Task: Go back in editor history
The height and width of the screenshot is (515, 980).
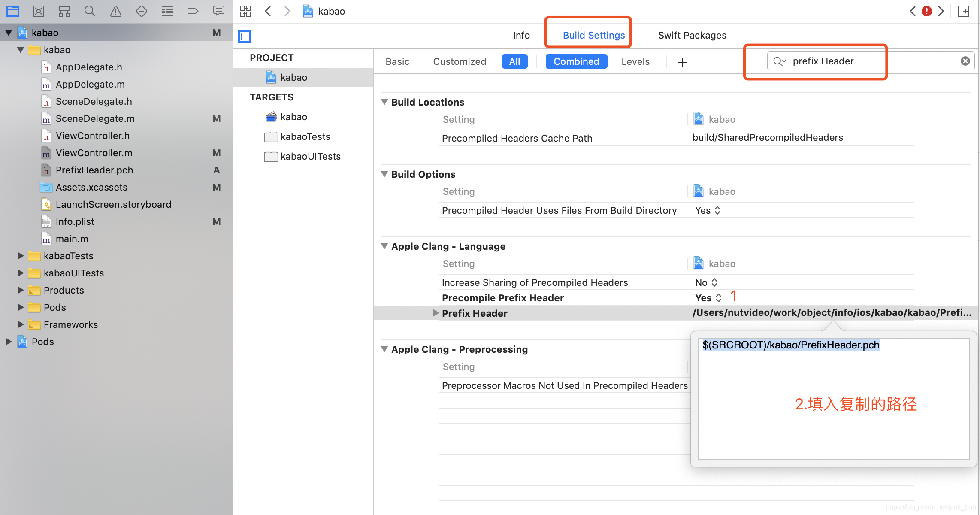Action: pos(268,11)
